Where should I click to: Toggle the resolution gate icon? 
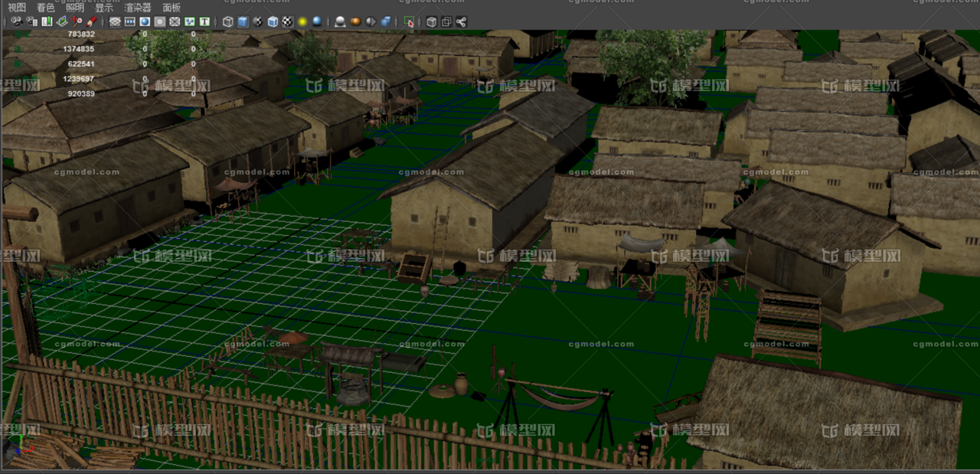tap(144, 21)
